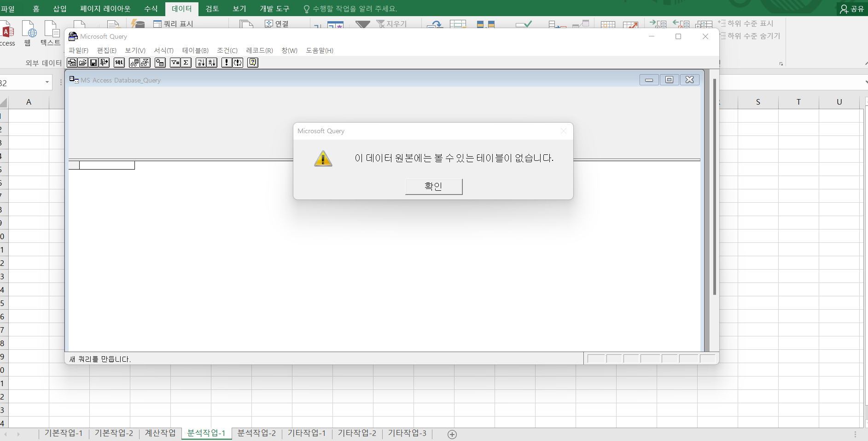
Task: Click 쿼리 표시 in Excel ribbon
Action: pyautogui.click(x=174, y=24)
